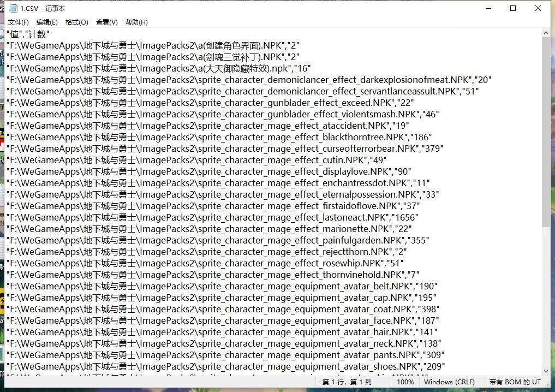This screenshot has width=555, height=392.
Task: Click the painfulgarden.NPK line
Action: click(218, 240)
